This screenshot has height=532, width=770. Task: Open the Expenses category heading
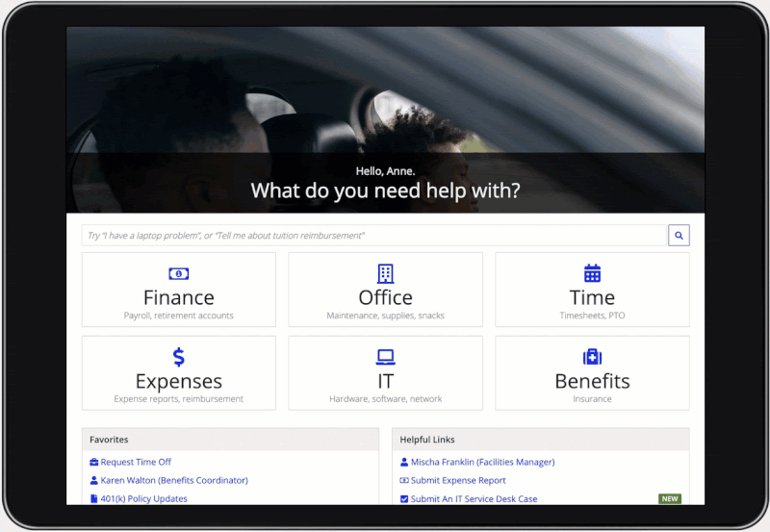[179, 381]
